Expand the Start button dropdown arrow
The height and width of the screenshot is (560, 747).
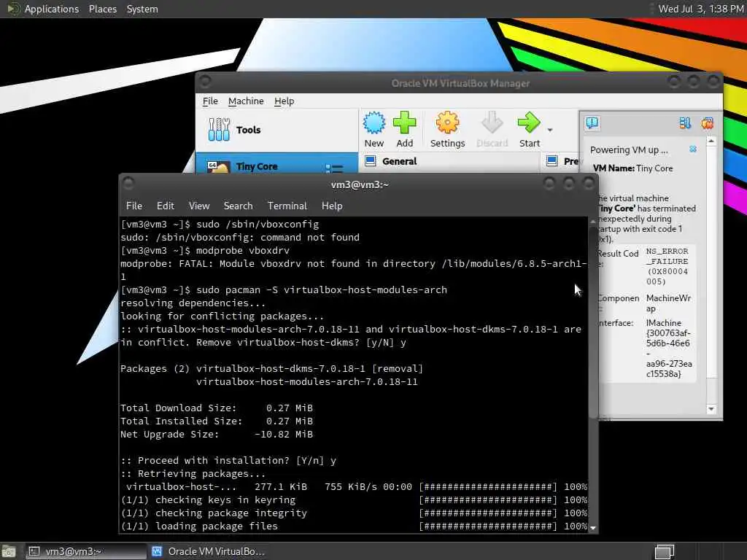pyautogui.click(x=550, y=130)
